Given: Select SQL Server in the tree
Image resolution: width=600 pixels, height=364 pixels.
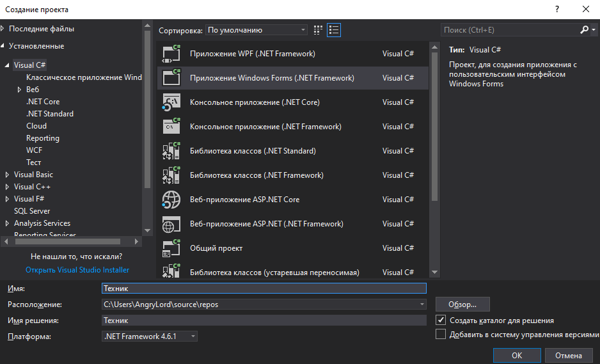Looking at the screenshot, I should (32, 211).
